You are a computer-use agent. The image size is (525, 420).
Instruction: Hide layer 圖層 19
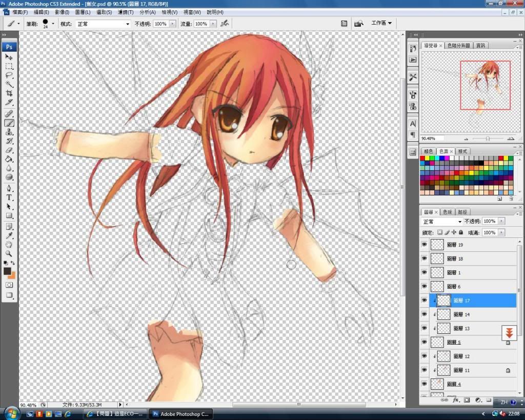424,245
